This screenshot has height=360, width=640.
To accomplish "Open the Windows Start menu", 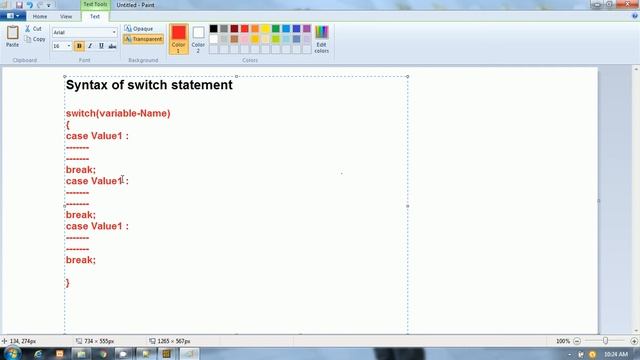I will [x=12, y=353].
